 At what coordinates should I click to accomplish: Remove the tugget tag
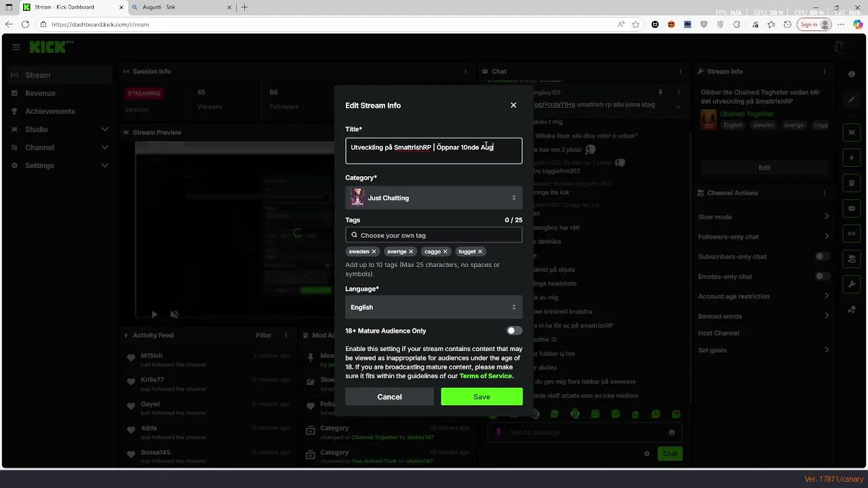[x=480, y=251]
